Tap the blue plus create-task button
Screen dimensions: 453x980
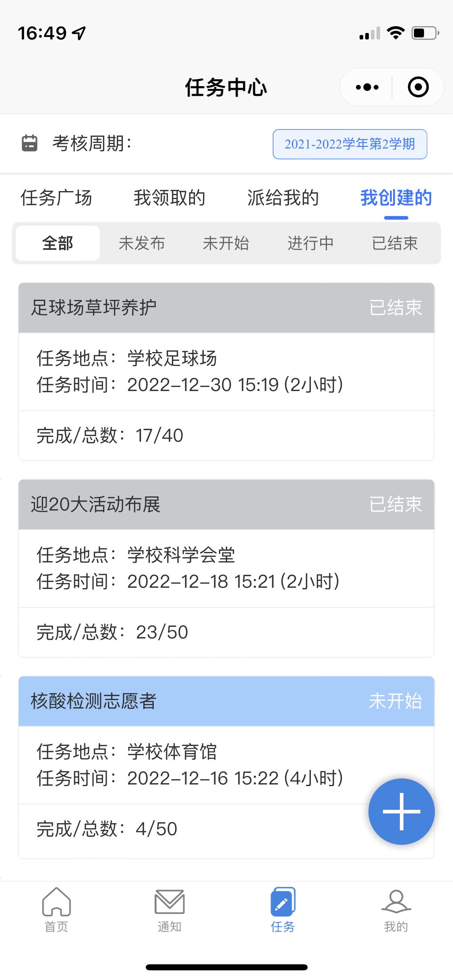pyautogui.click(x=401, y=811)
